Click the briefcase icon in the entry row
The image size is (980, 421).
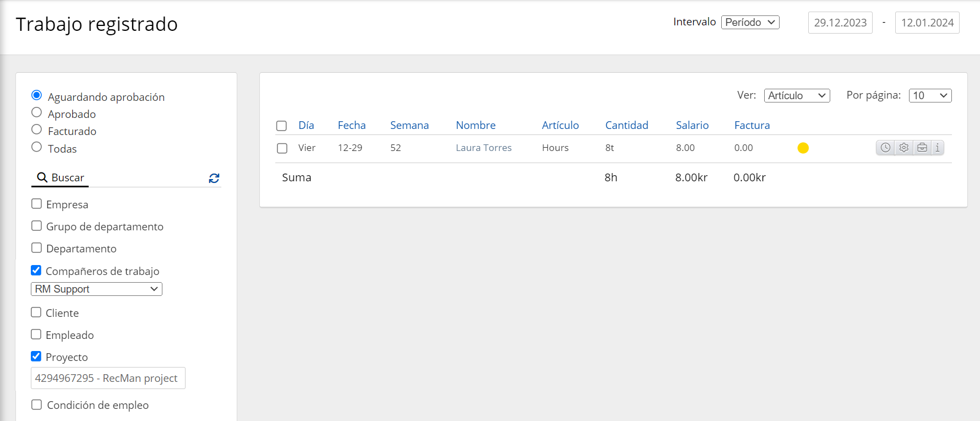click(x=922, y=148)
